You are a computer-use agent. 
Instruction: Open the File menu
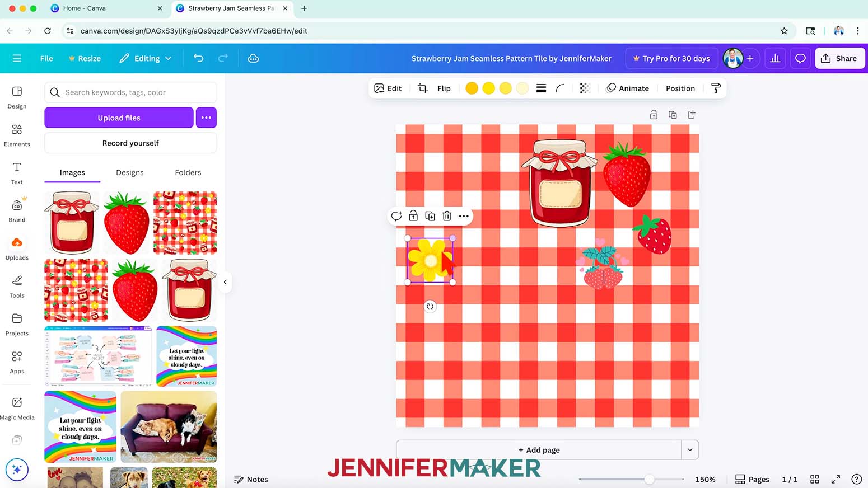[46, 58]
